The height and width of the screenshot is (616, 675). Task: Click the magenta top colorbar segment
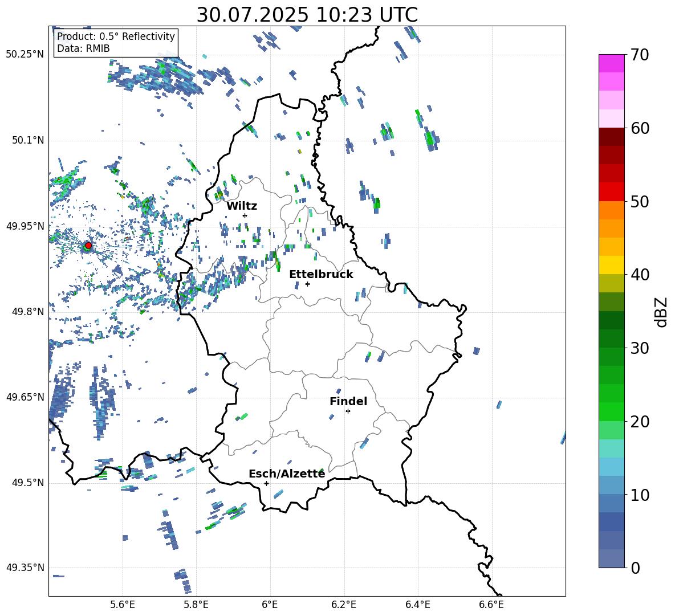(x=612, y=63)
